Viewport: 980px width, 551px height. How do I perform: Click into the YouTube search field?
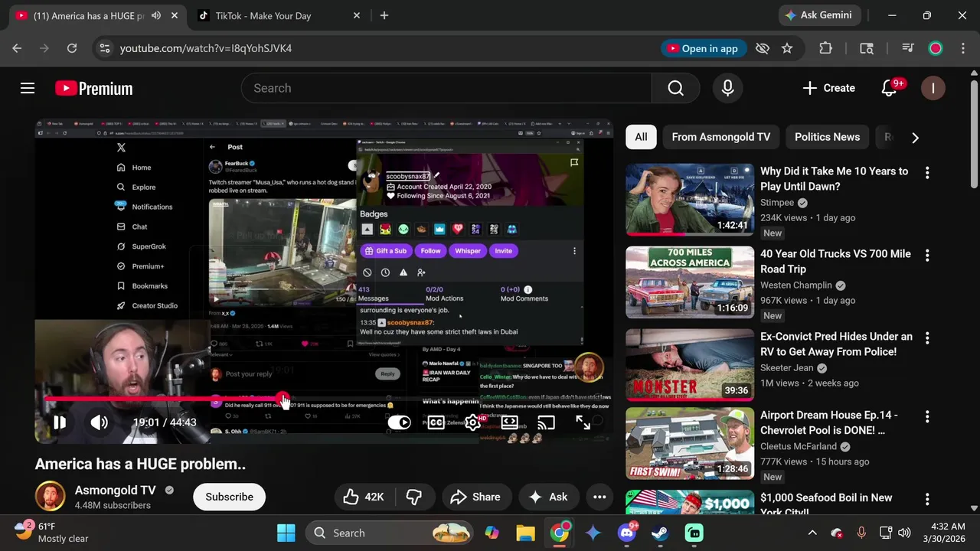pyautogui.click(x=446, y=88)
